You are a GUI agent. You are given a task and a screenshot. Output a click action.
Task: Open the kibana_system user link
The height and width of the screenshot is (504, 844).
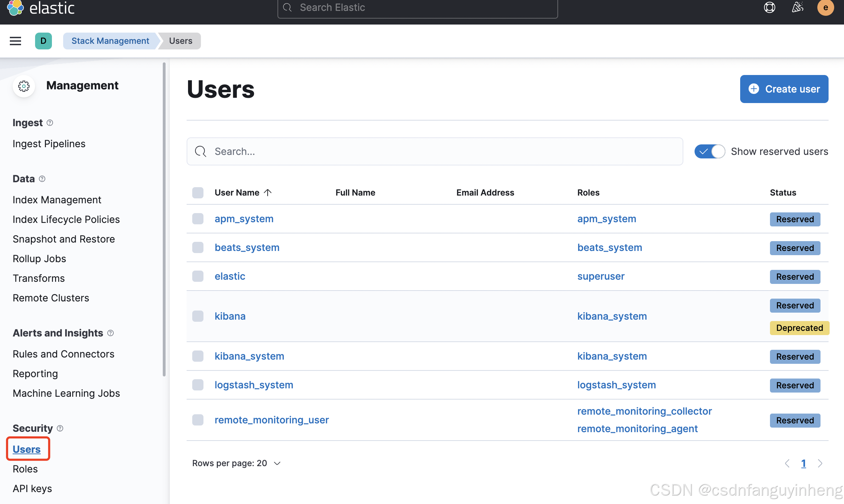[249, 356]
